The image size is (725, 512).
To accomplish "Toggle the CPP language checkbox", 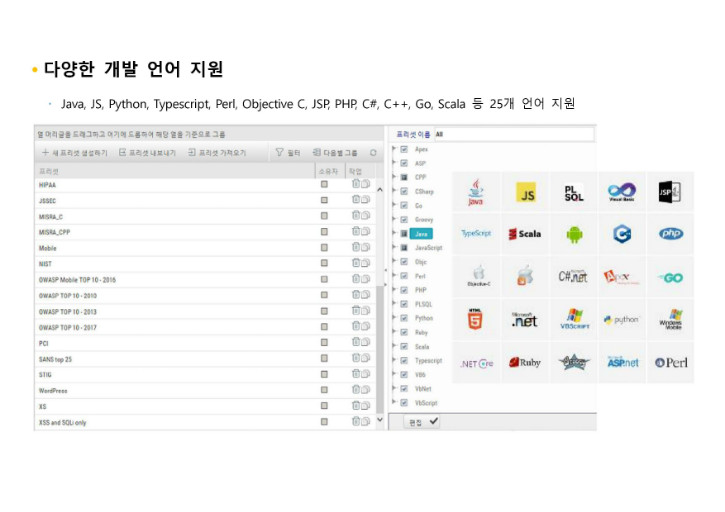I will coord(404,177).
